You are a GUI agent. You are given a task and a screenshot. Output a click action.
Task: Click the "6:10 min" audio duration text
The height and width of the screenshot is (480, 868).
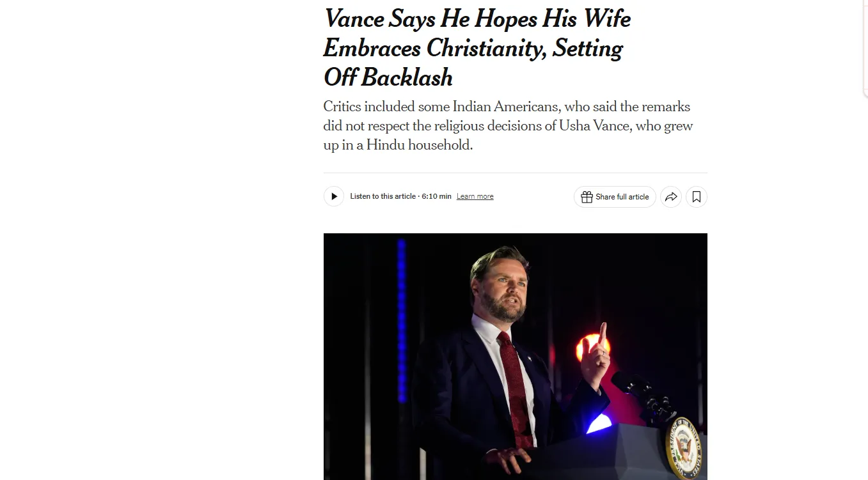tap(436, 196)
